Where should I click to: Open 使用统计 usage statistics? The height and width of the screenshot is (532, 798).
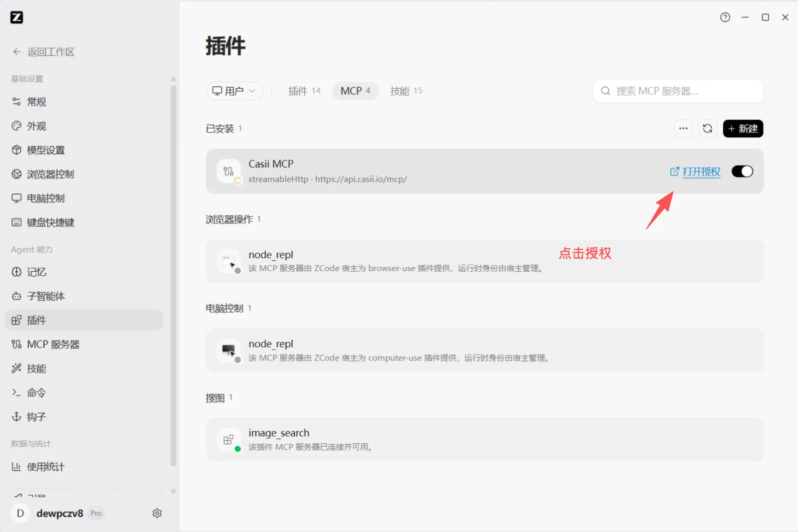pos(84,467)
